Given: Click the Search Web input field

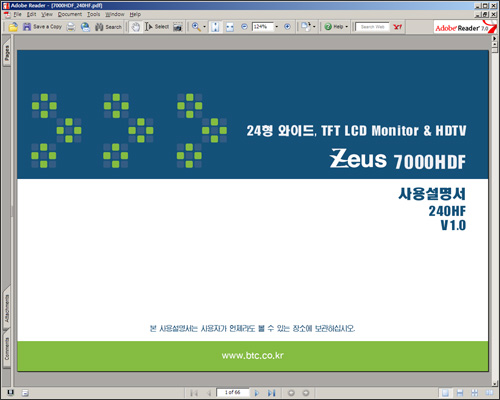Looking at the screenshot, I should click(x=372, y=27).
